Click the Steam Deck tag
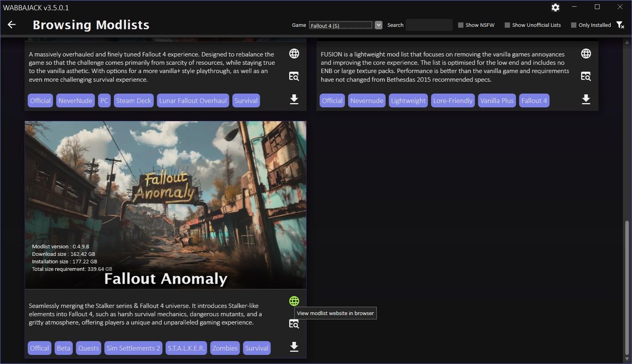 click(133, 100)
